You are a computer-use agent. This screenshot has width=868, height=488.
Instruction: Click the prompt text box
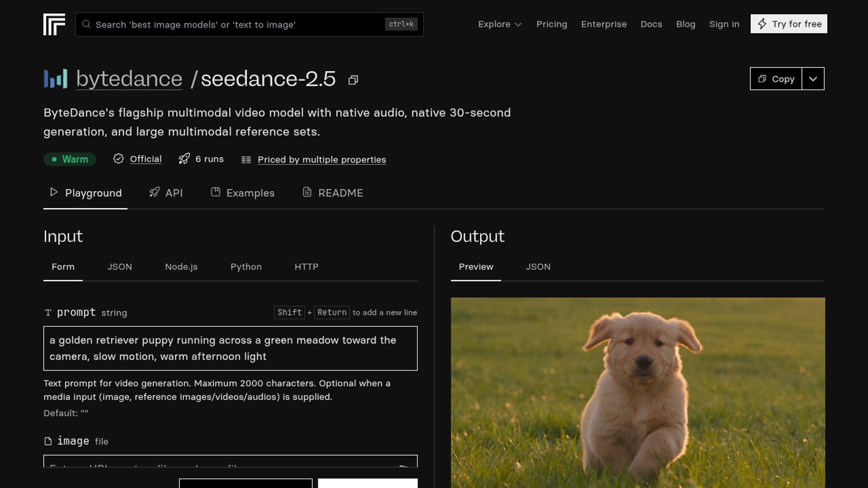tap(231, 348)
